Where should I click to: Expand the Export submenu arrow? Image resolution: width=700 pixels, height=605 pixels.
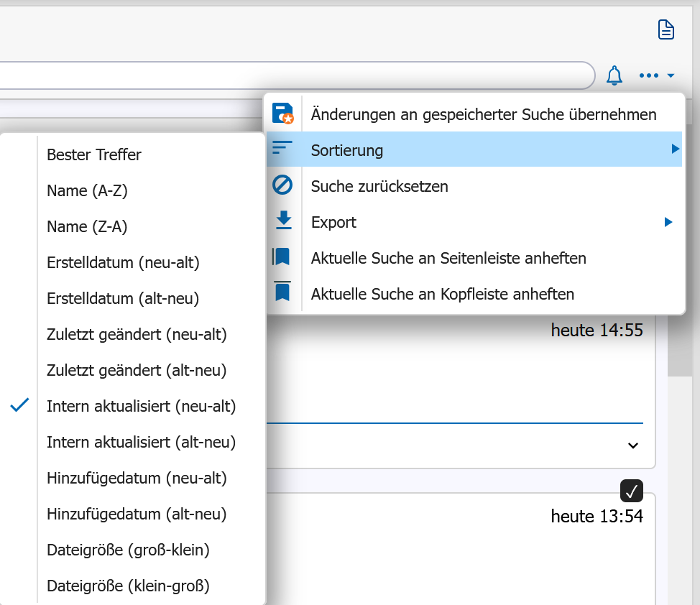click(668, 222)
